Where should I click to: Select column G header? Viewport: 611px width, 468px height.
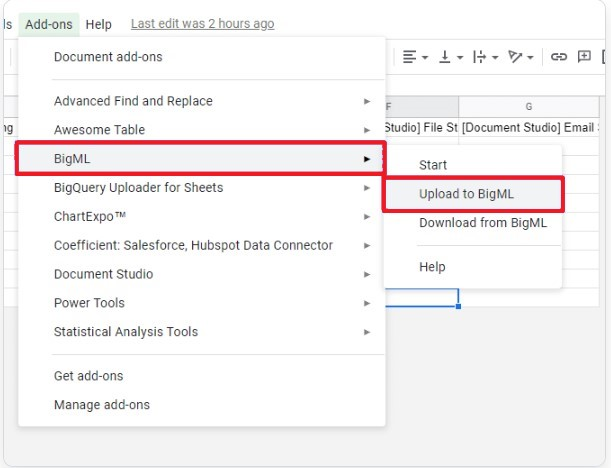pos(529,106)
